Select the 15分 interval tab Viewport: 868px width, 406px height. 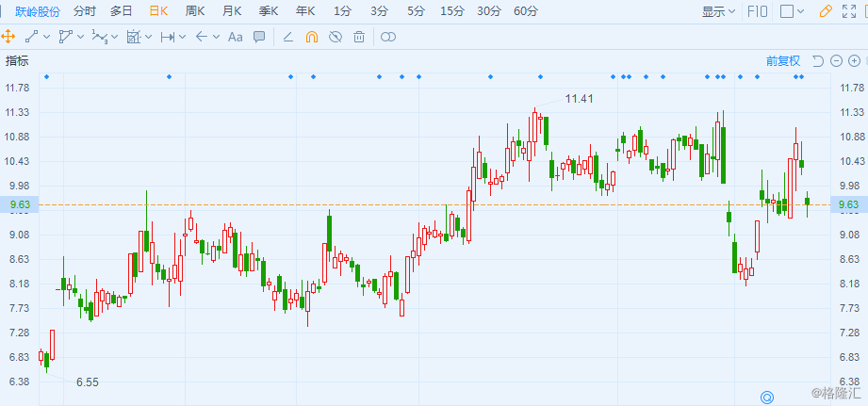tap(452, 11)
